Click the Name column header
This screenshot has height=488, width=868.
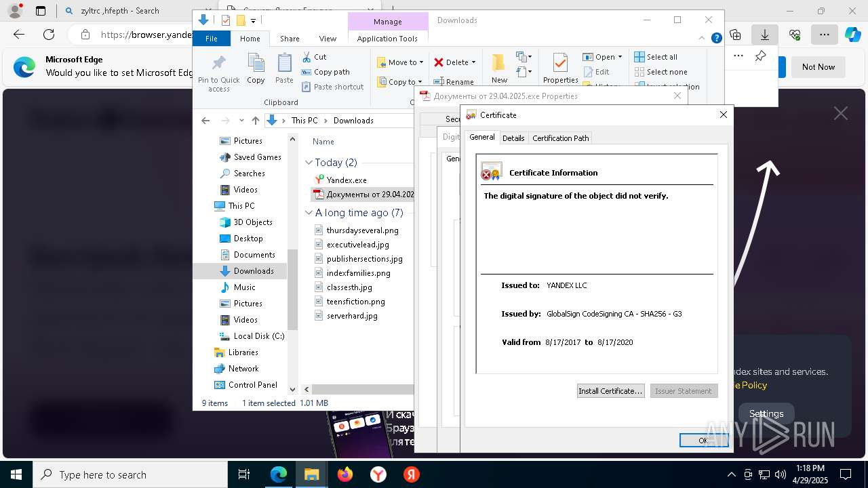323,142
